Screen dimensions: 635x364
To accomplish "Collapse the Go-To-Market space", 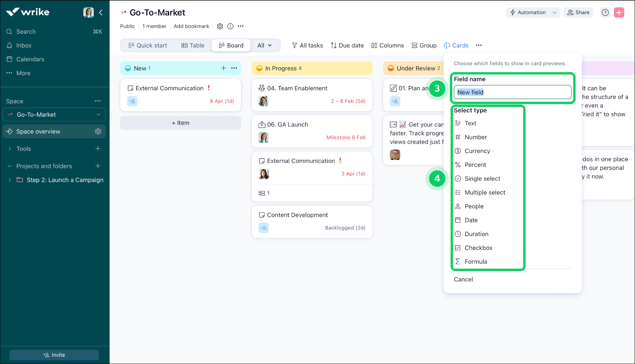I will pyautogui.click(x=99, y=115).
